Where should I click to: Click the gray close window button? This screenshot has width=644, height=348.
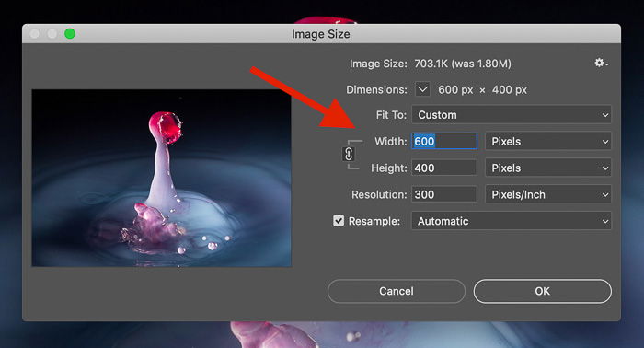35,34
